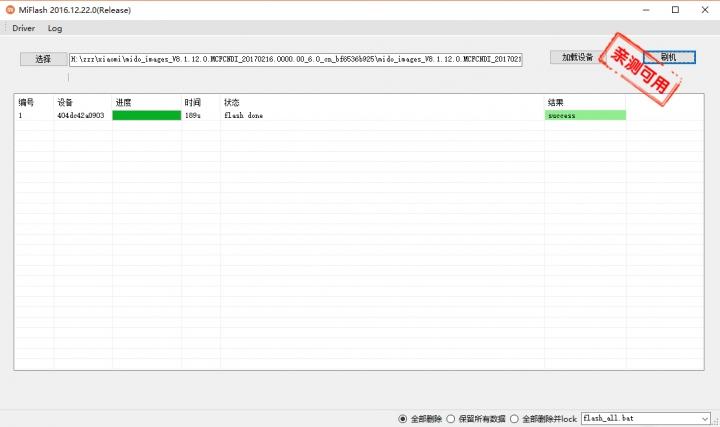Click the firmware path input field
The width and height of the screenshot is (720, 427).
296,59
